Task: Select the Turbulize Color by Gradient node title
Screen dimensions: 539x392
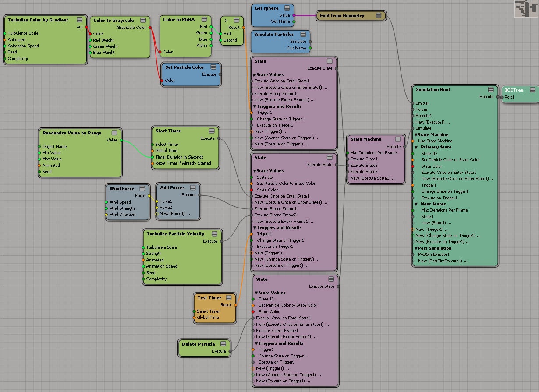Action: (38, 20)
